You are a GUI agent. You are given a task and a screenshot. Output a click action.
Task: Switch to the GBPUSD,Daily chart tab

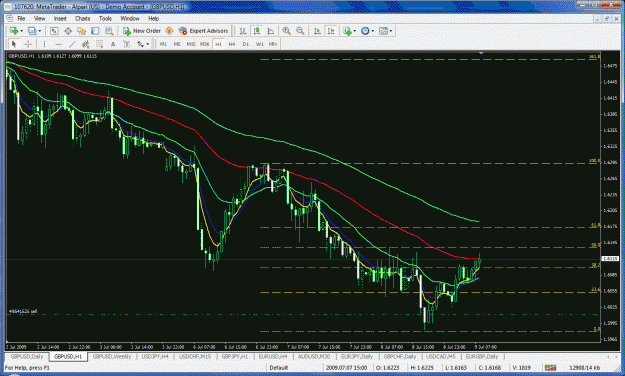(27, 356)
